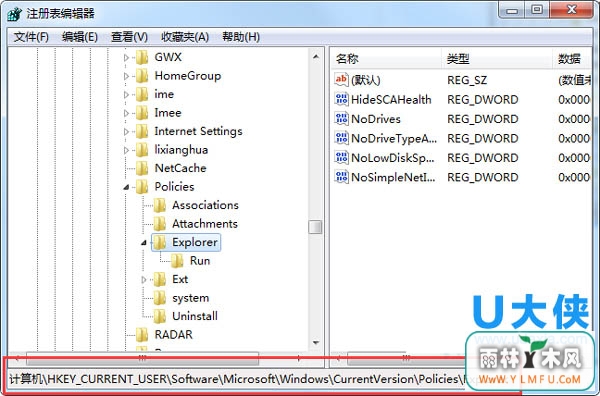The height and width of the screenshot is (396, 600).
Task: Click the (默认) string value icon
Action: 341,80
